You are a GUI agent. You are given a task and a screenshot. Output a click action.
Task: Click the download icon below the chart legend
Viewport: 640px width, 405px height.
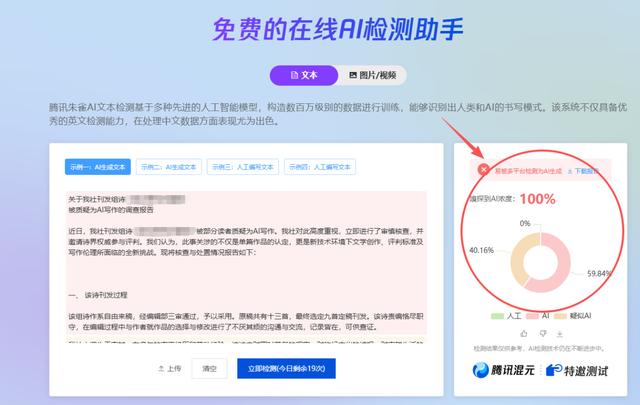[x=560, y=334]
